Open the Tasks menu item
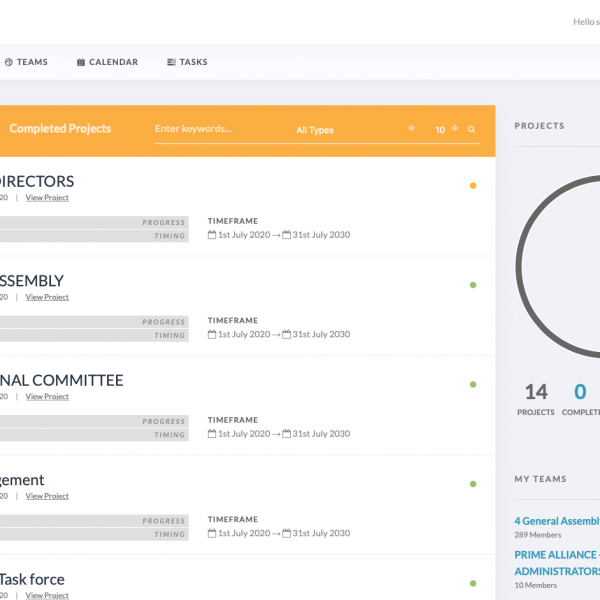The width and height of the screenshot is (600, 600). click(x=187, y=62)
